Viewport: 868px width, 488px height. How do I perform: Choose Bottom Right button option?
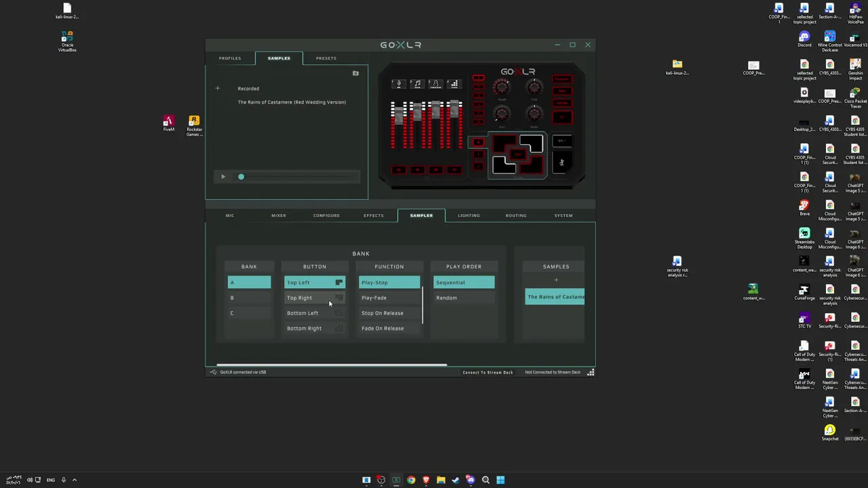tap(315, 328)
